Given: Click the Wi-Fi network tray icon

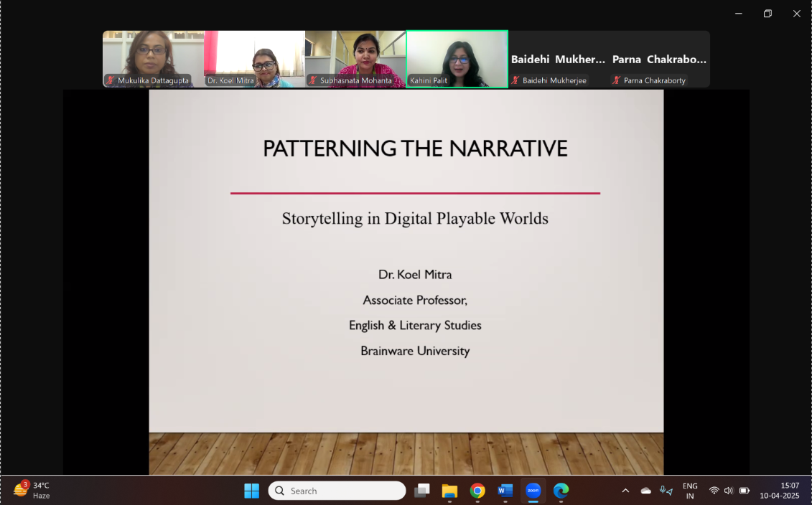Looking at the screenshot, I should (x=714, y=491).
